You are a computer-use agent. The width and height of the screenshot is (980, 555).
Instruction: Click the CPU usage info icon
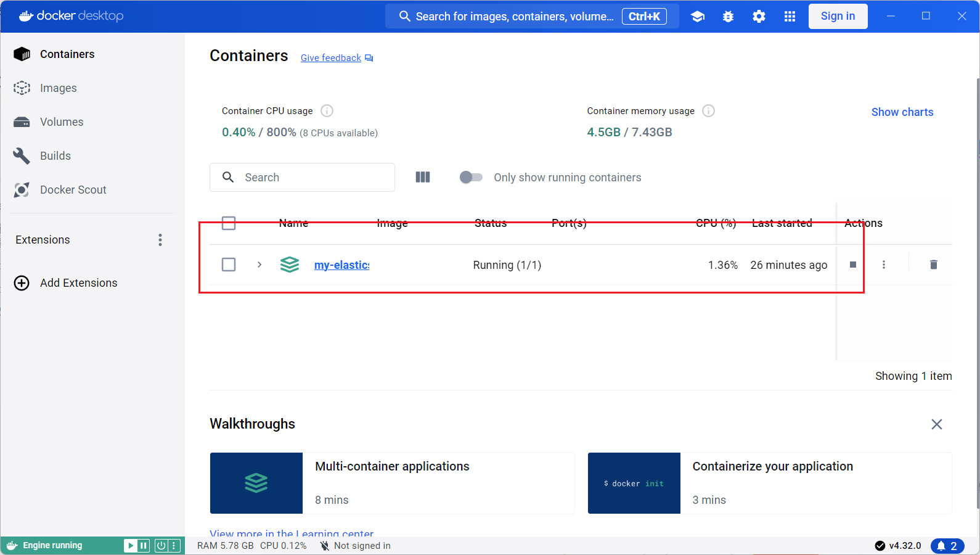327,111
